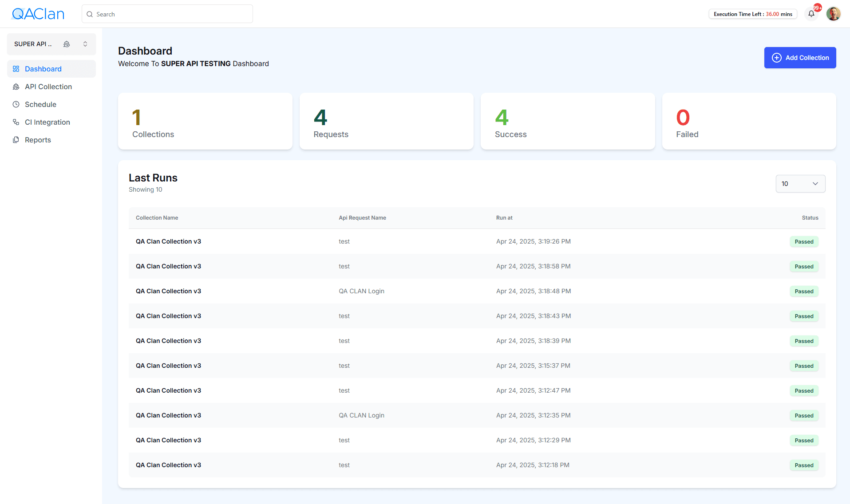The image size is (850, 504).
Task: Click the search magnifier icon
Action: (90, 14)
